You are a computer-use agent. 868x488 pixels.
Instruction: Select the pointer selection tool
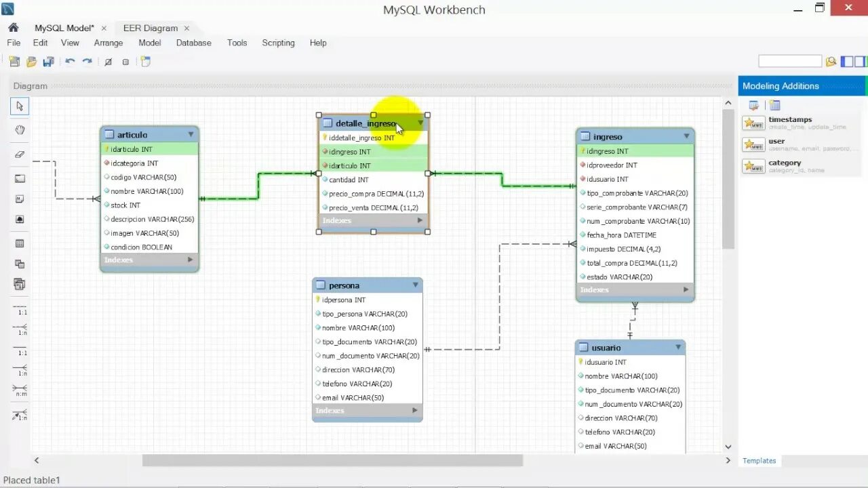click(x=20, y=106)
